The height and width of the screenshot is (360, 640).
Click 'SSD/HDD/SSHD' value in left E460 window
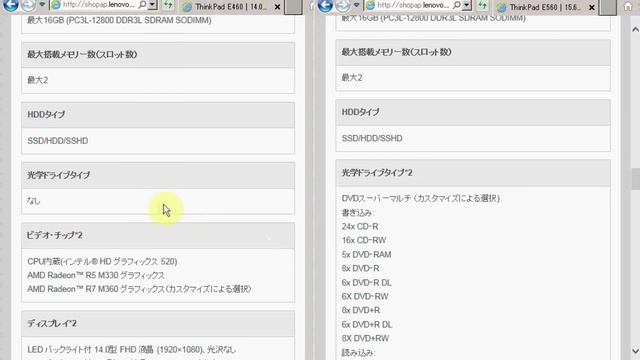(x=58, y=141)
